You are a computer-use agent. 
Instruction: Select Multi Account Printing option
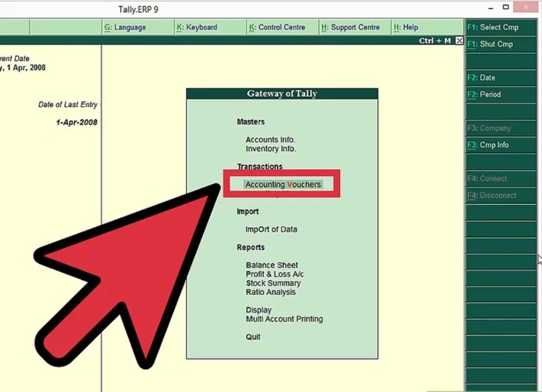coord(284,319)
